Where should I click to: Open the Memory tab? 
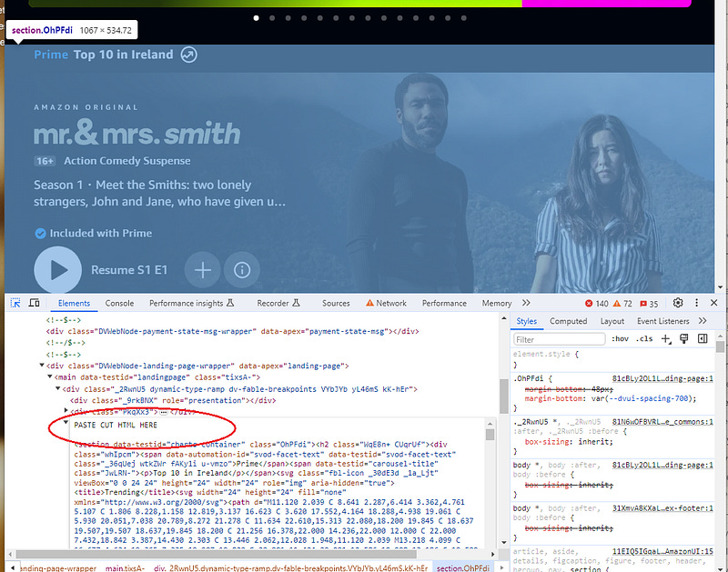click(496, 304)
